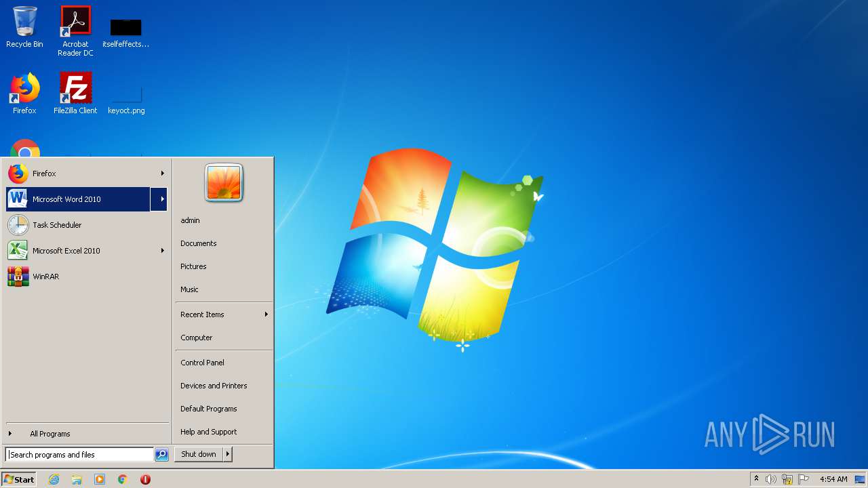Open Default Programs

[223, 409]
